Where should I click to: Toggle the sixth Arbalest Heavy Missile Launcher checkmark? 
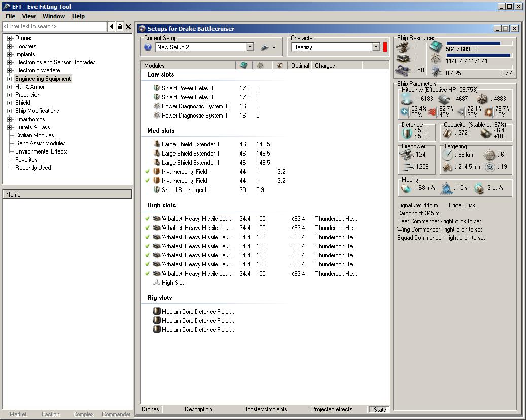(147, 264)
